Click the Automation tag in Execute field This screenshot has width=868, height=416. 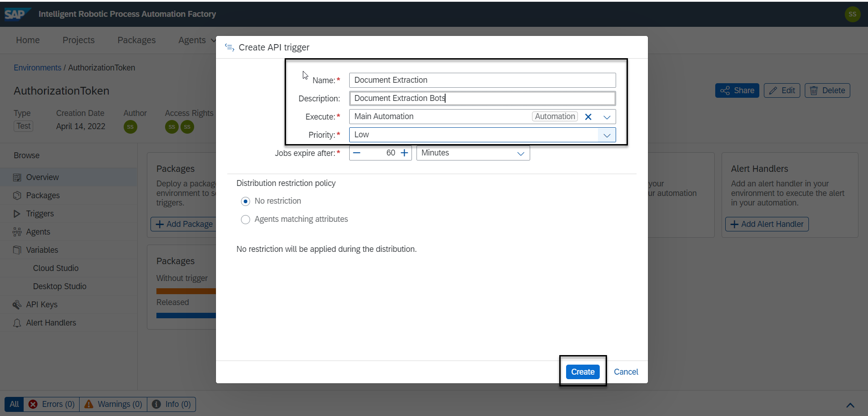555,116
